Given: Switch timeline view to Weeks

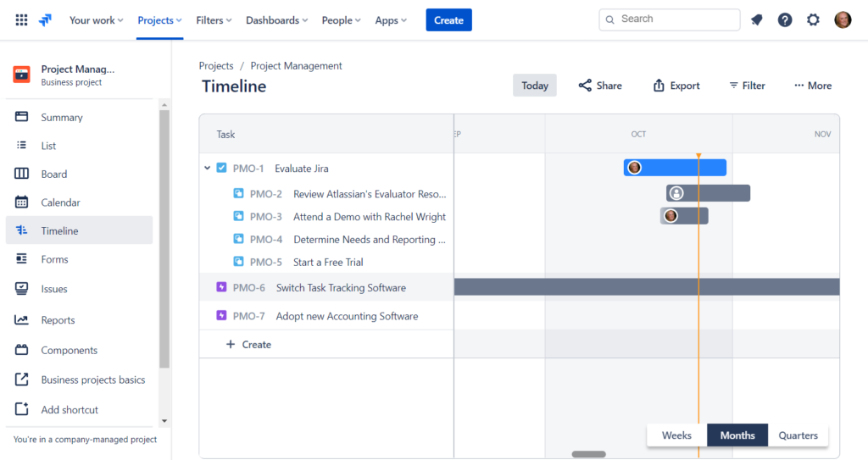Looking at the screenshot, I should point(676,435).
